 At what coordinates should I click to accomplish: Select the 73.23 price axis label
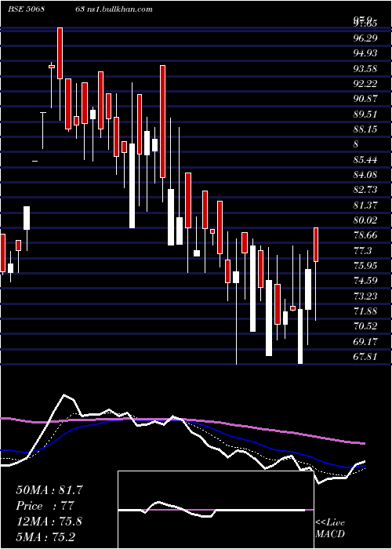coord(365,296)
